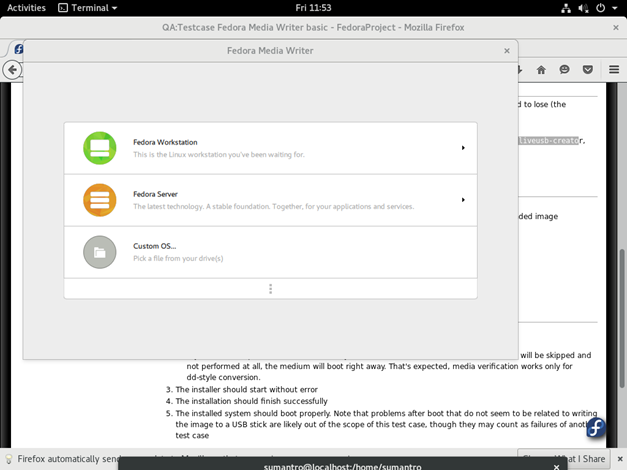Click 'Pick a file from your drive(s)' text
The image size is (627, 470).
(x=178, y=258)
